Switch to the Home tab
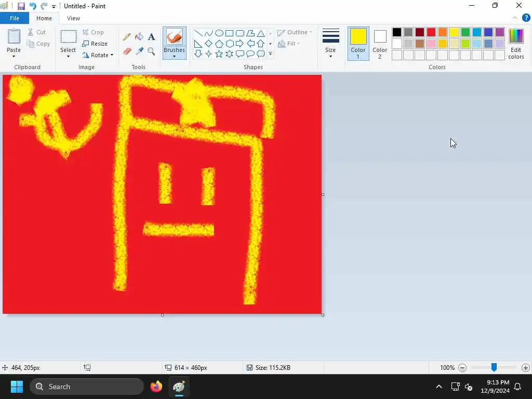Screen dimensions: 532x399 44,18
